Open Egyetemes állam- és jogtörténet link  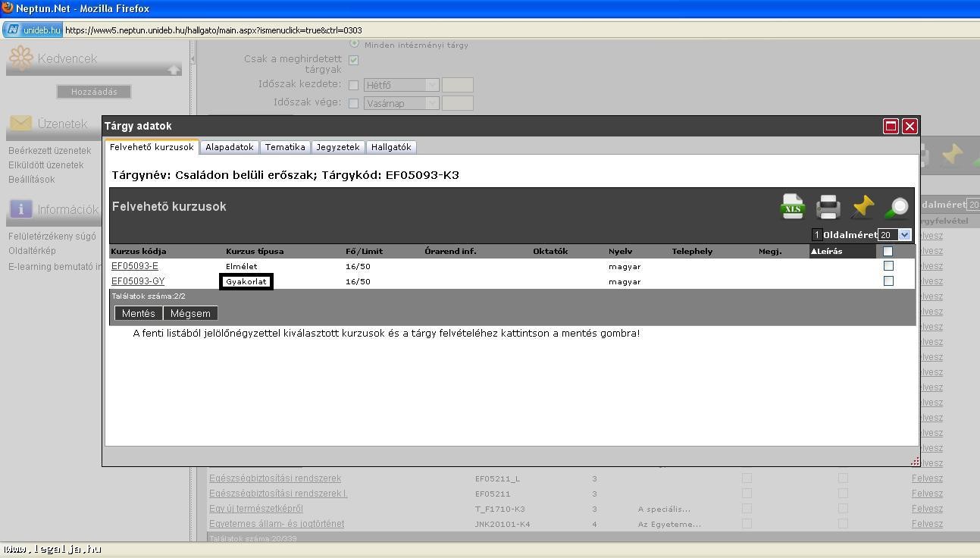coord(277,524)
